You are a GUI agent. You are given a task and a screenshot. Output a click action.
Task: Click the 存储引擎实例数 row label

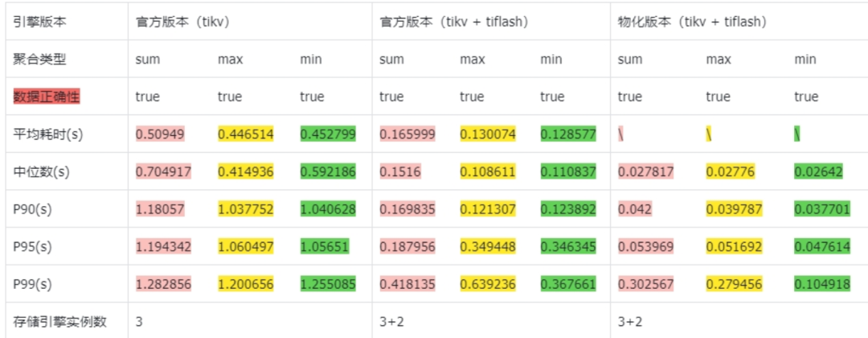[60, 321]
